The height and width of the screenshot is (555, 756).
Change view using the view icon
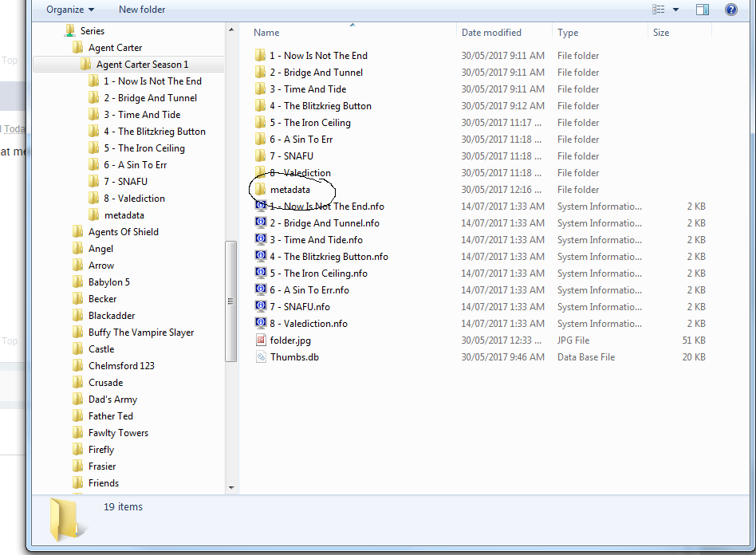658,10
